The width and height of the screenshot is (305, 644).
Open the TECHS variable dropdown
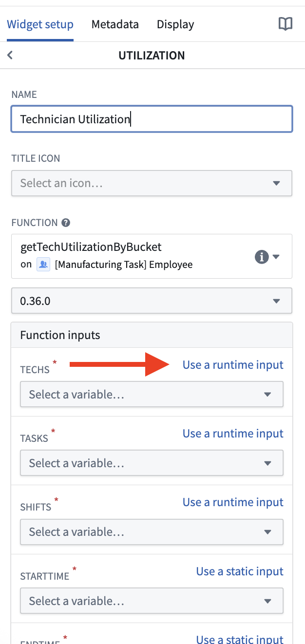(x=152, y=394)
